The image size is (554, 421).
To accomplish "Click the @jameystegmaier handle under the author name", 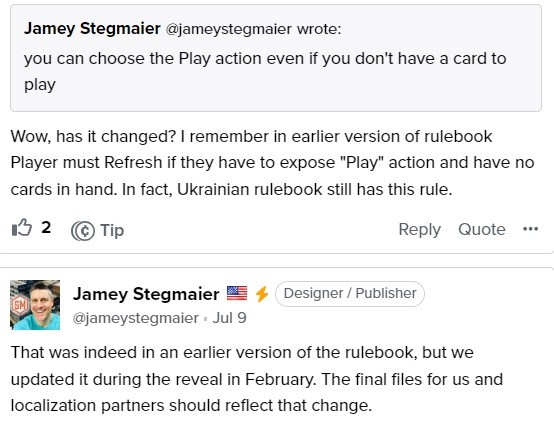I will [135, 318].
